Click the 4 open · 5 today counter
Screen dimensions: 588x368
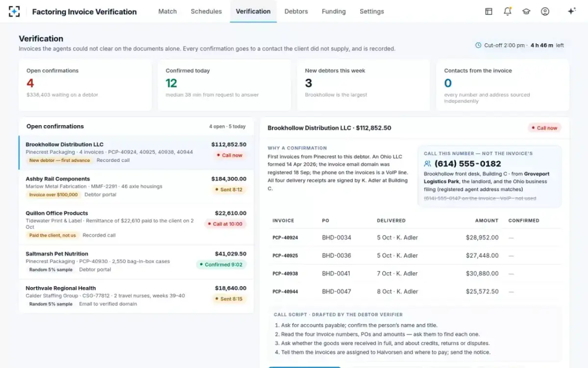click(x=227, y=127)
